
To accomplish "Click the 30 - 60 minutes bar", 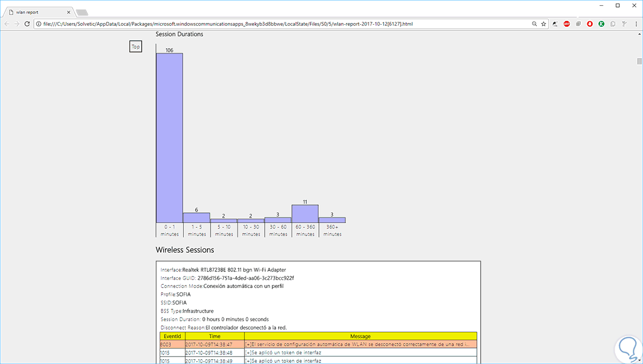I will 278,220.
